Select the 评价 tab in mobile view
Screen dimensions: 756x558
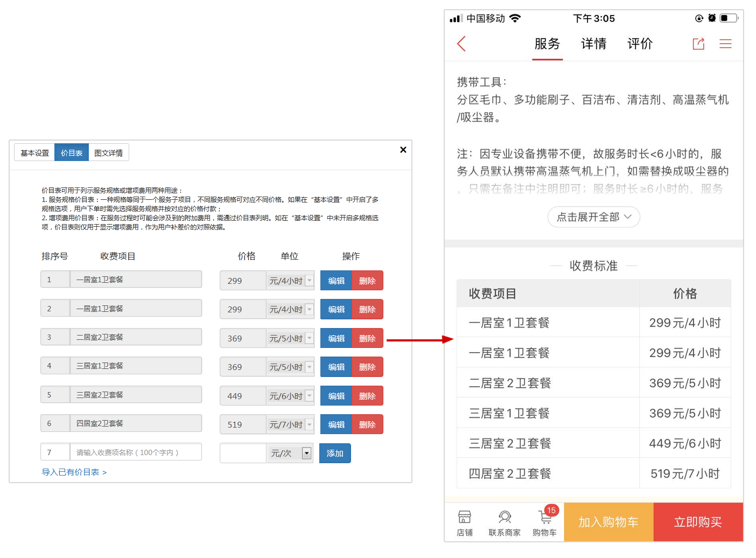pyautogui.click(x=640, y=44)
